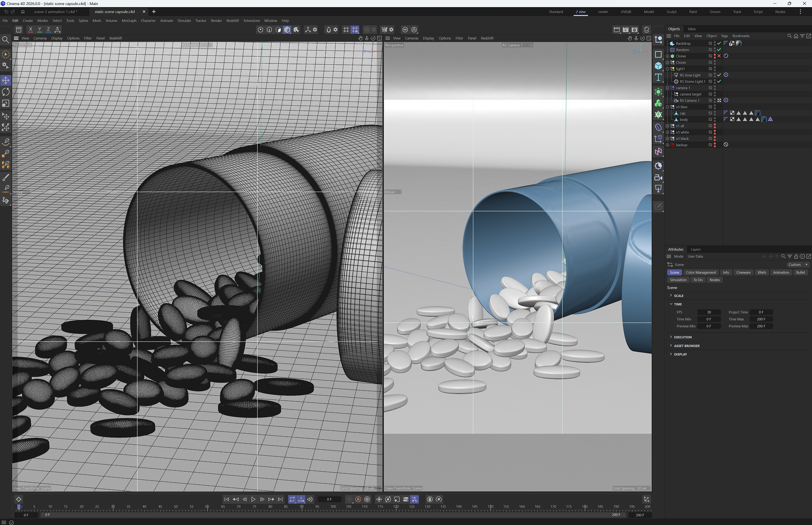Enable the disabled first Cloner object
Image resolution: width=812 pixels, height=525 pixels.
point(719,56)
